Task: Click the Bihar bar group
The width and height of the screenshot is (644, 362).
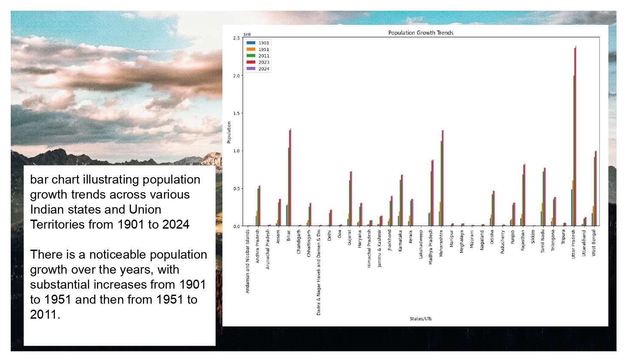Action: click(x=289, y=180)
